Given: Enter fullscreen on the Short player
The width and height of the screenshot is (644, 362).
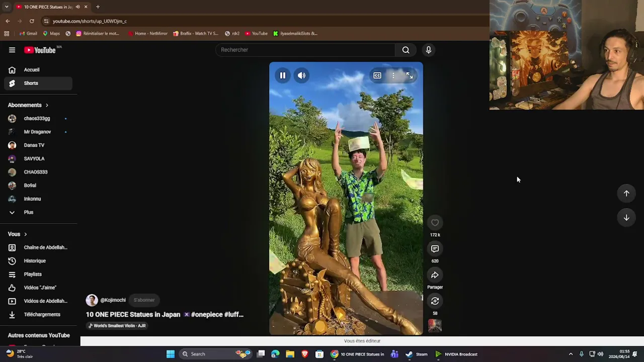Looking at the screenshot, I should pyautogui.click(x=410, y=75).
